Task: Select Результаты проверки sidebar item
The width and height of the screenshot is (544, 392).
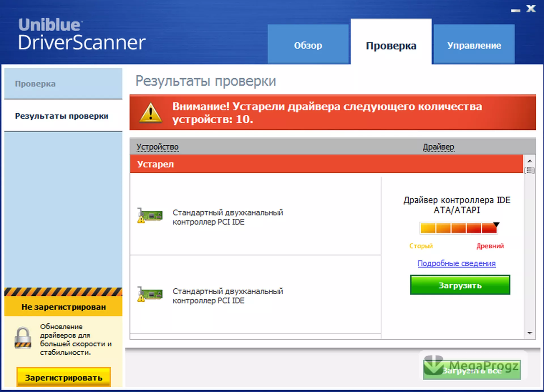Action: (63, 116)
